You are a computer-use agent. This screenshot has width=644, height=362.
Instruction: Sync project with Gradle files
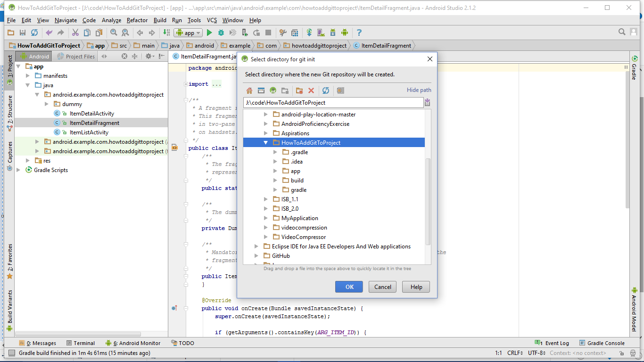coord(309,33)
